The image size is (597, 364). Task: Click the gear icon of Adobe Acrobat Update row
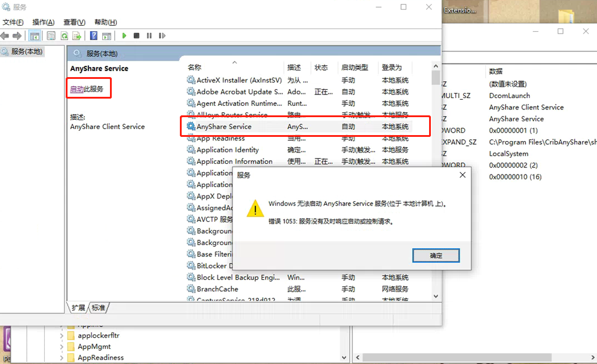[x=191, y=92]
